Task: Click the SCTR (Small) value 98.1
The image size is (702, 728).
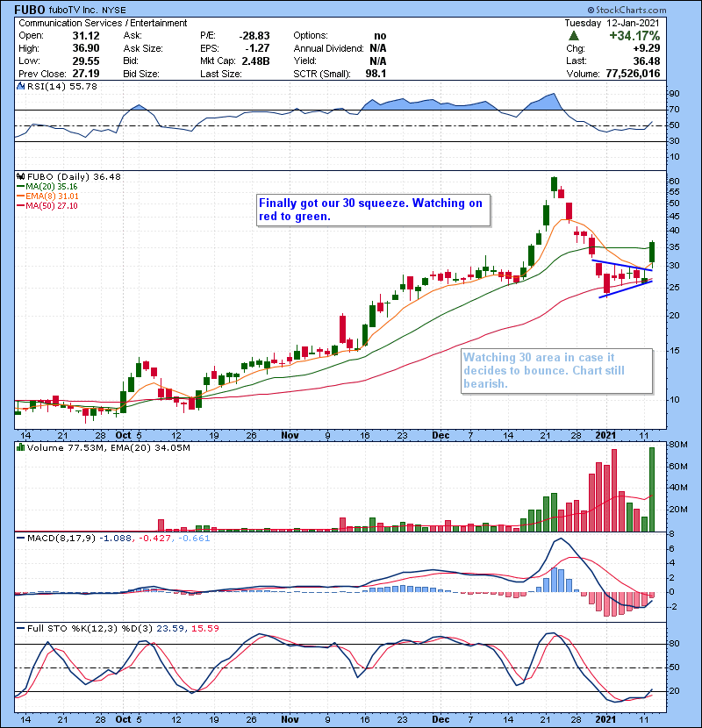Action: pos(376,74)
